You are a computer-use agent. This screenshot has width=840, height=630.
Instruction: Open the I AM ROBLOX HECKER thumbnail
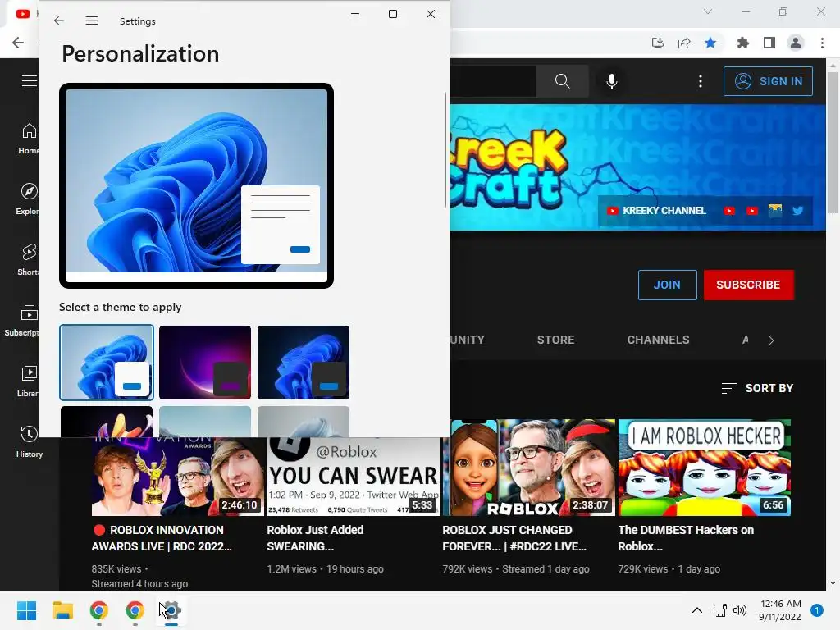705,467
